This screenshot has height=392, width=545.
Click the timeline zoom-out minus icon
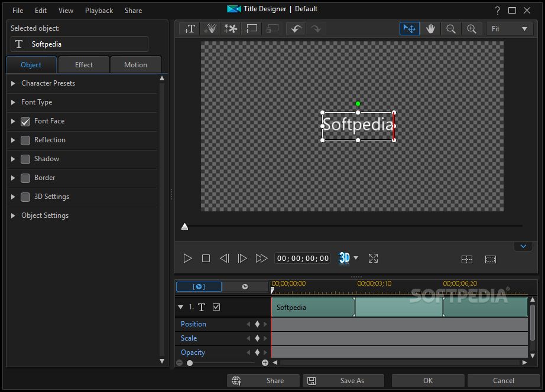pyautogui.click(x=179, y=363)
